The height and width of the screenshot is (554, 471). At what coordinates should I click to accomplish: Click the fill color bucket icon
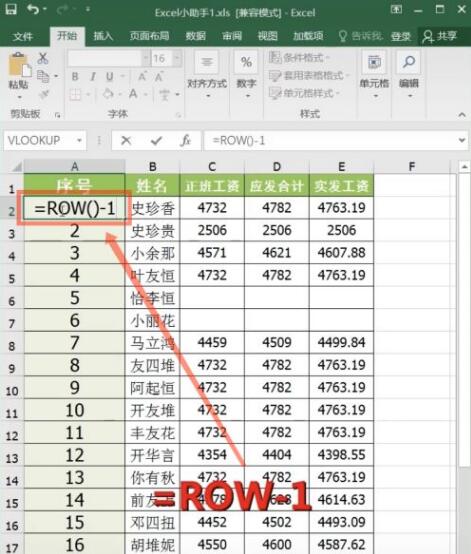[108, 94]
